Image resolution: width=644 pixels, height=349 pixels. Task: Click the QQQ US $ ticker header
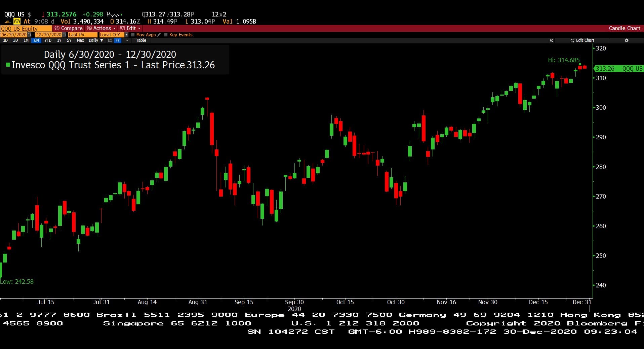tap(17, 14)
